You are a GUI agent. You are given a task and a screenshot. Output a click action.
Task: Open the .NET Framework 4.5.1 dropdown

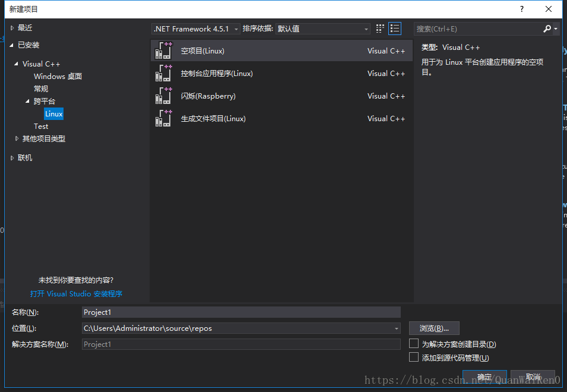click(195, 28)
